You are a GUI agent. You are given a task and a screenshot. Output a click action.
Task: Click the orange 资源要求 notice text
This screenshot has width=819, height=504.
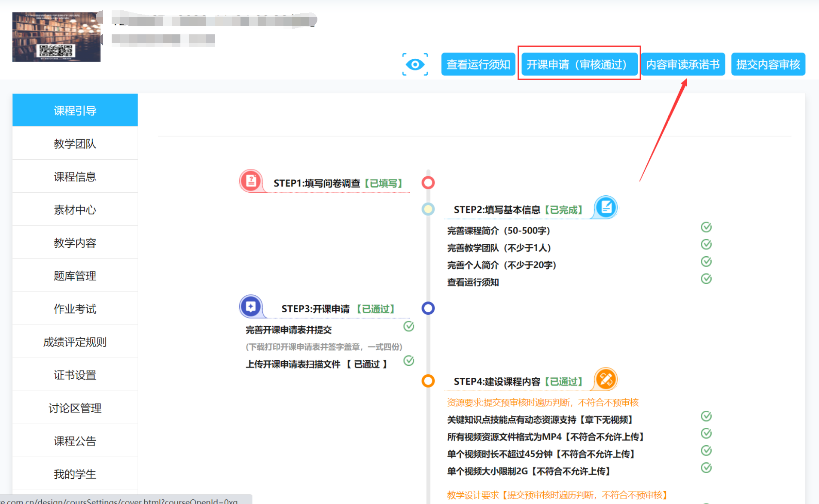pyautogui.click(x=543, y=402)
